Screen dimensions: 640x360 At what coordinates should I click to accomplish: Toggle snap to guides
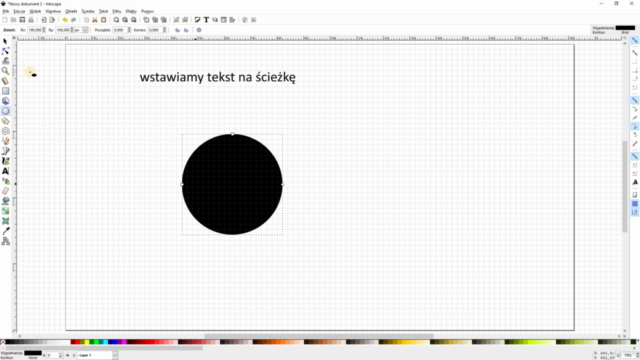[635, 212]
